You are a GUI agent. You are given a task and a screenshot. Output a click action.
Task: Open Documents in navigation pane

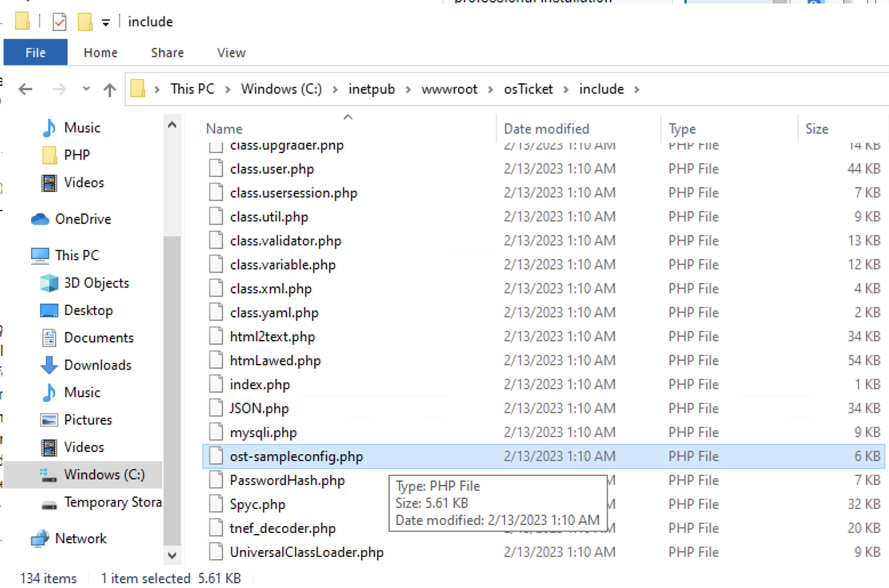(x=99, y=337)
